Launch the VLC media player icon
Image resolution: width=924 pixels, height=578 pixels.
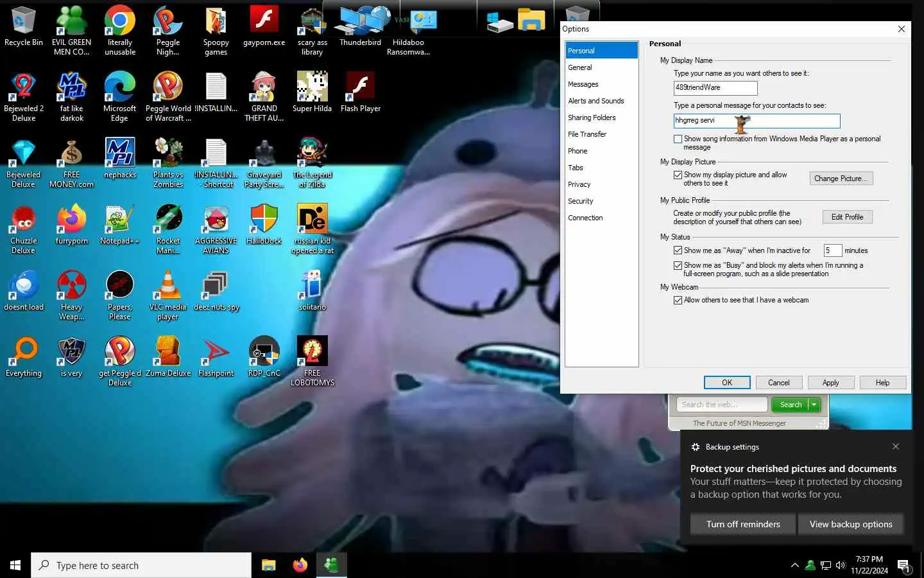168,295
